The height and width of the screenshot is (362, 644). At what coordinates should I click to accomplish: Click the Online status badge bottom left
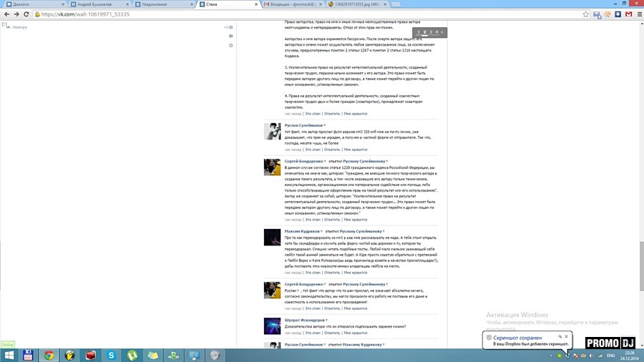pos(8,344)
